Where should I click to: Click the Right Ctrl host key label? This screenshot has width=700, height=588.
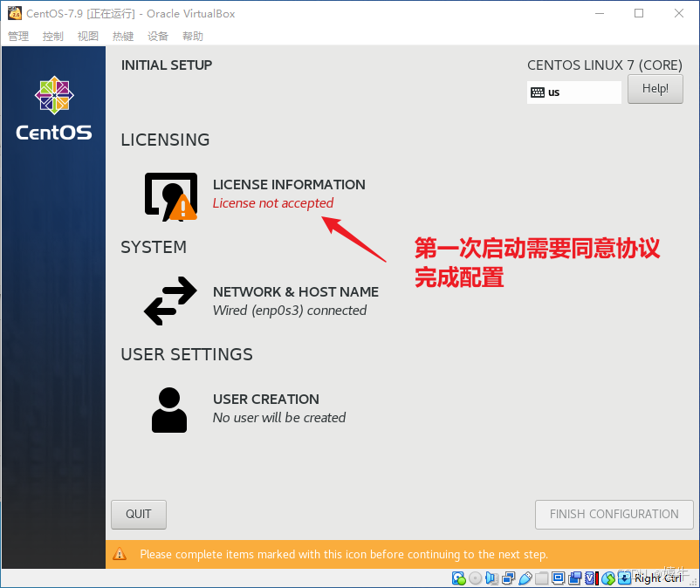658,578
